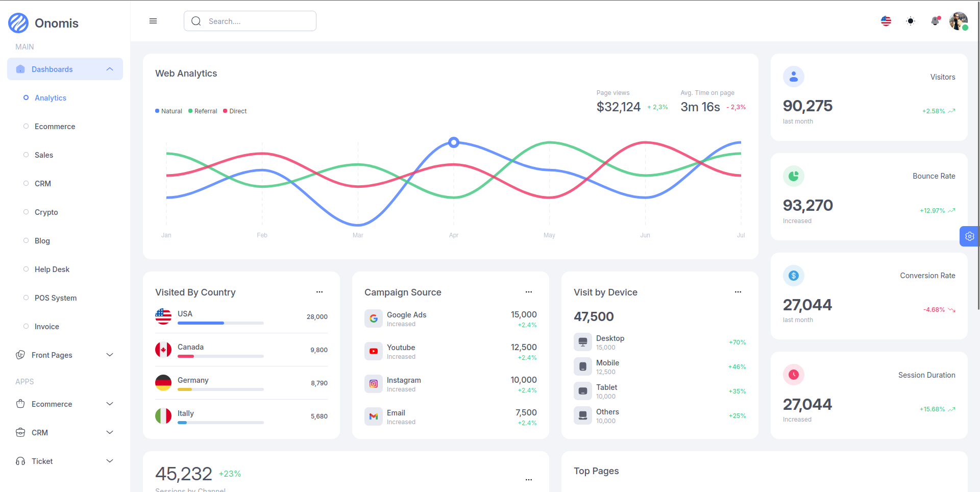Click the floating settings gear on right edge
This screenshot has height=492, width=980.
pos(970,236)
